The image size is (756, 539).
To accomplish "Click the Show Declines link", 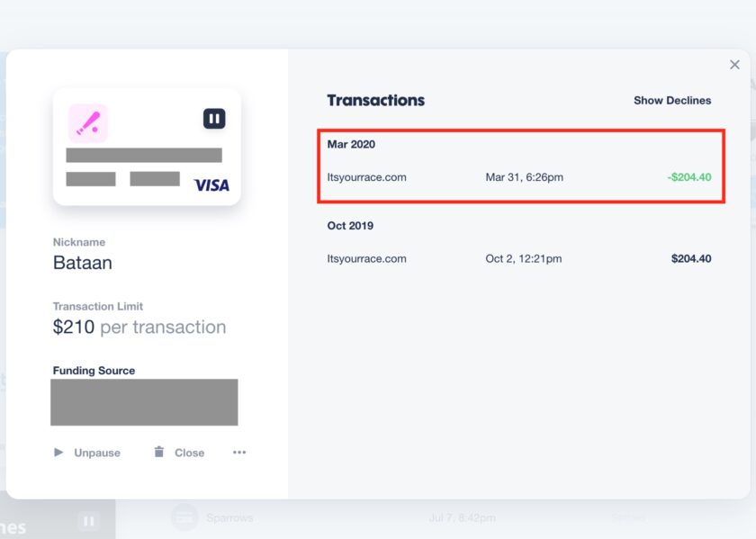I will [672, 100].
